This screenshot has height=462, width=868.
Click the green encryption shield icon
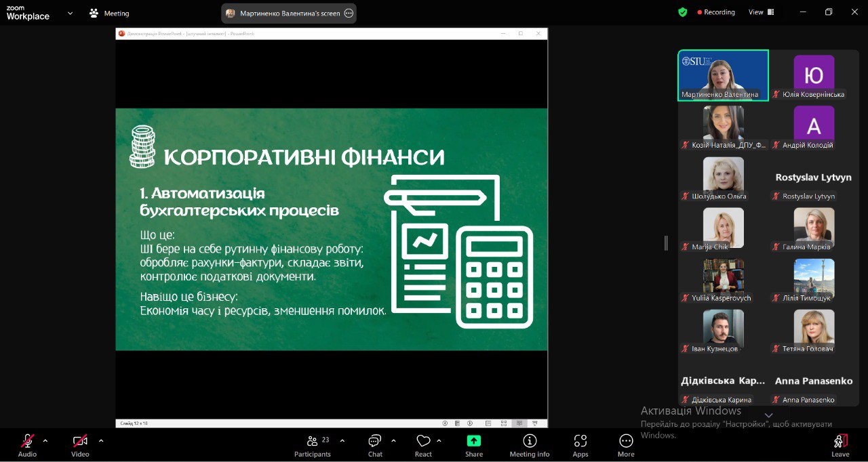pyautogui.click(x=683, y=12)
